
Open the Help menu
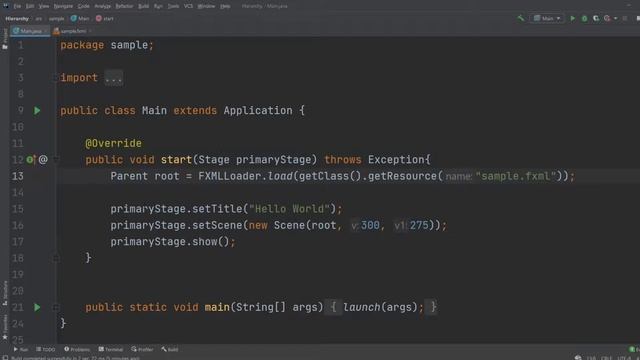point(225,6)
